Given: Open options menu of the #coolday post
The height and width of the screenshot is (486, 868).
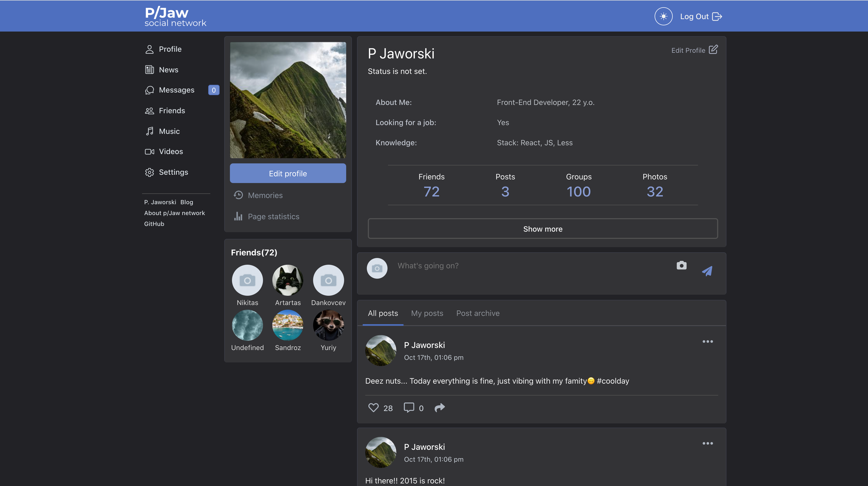Looking at the screenshot, I should 707,341.
